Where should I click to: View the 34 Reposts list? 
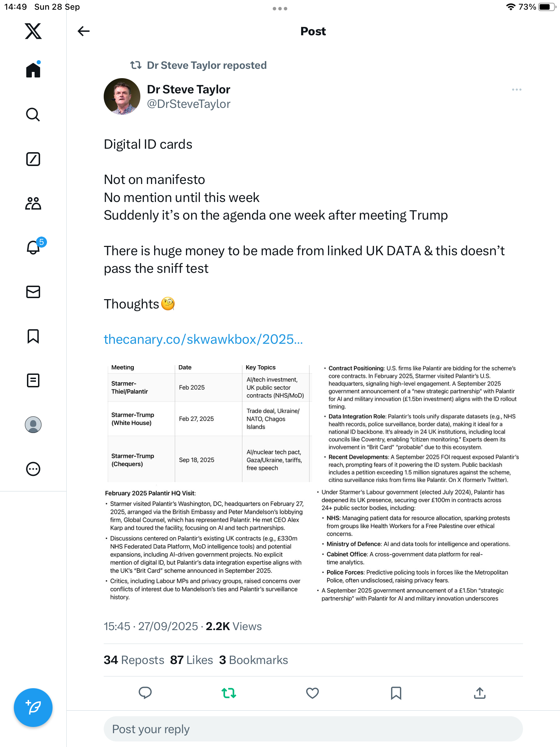(134, 660)
